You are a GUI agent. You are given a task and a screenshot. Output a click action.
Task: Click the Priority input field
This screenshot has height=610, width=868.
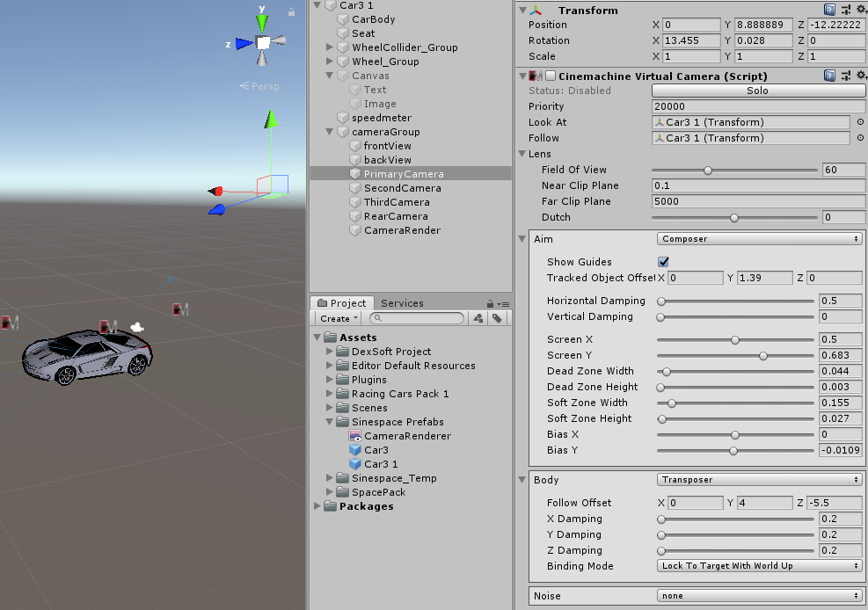coord(758,106)
